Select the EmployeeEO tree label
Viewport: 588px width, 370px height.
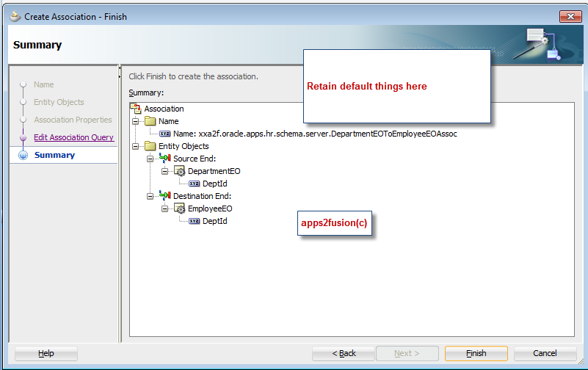click(x=210, y=208)
